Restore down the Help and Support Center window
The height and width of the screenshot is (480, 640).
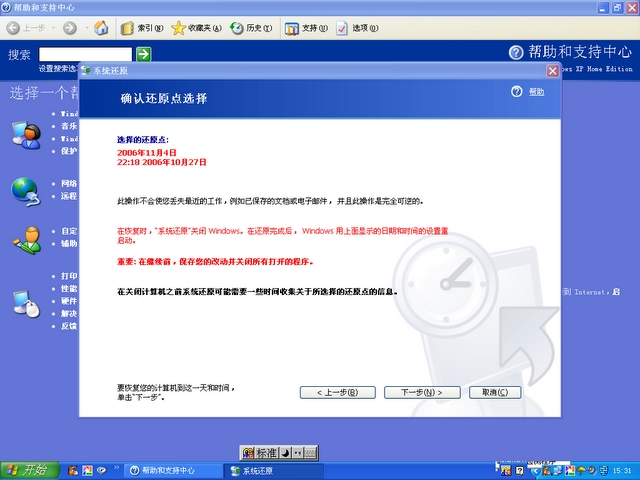(618, 7)
